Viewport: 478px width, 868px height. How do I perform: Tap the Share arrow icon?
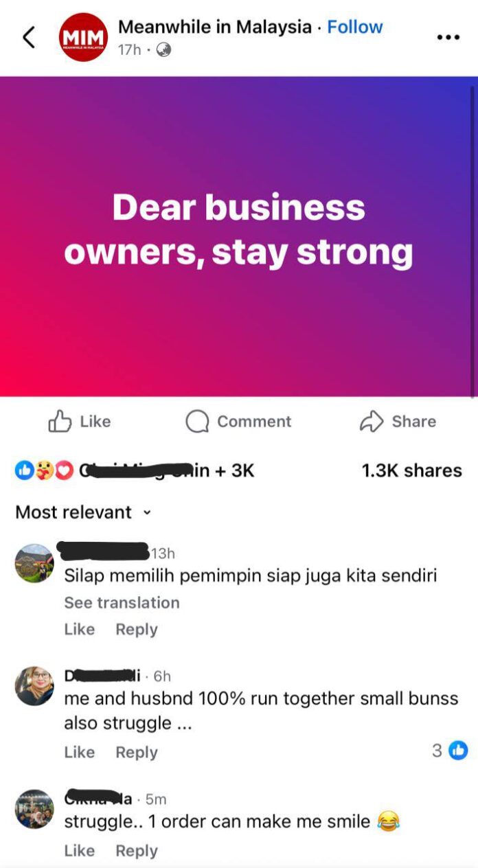(x=371, y=422)
